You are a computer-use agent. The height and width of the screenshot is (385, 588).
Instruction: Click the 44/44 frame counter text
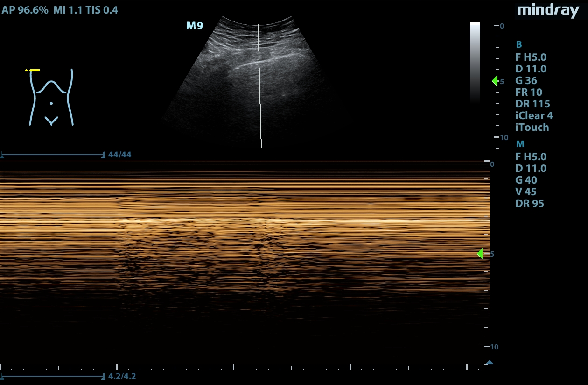click(x=119, y=155)
